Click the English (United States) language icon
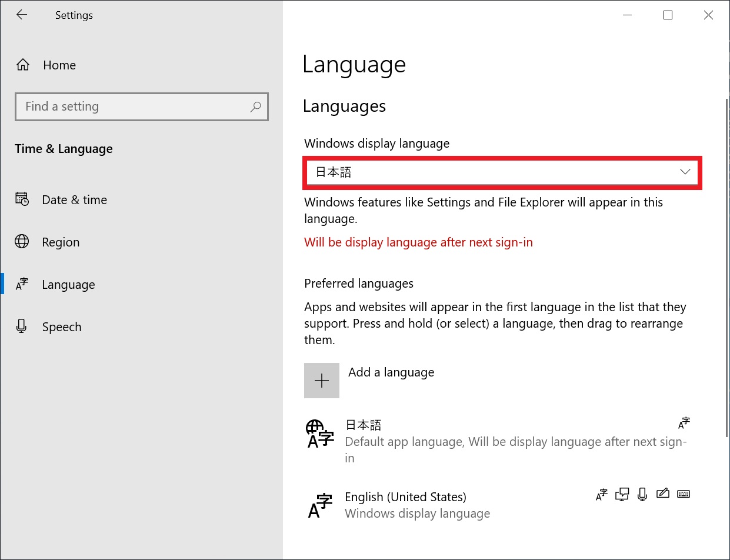Image resolution: width=730 pixels, height=560 pixels. pos(320,505)
